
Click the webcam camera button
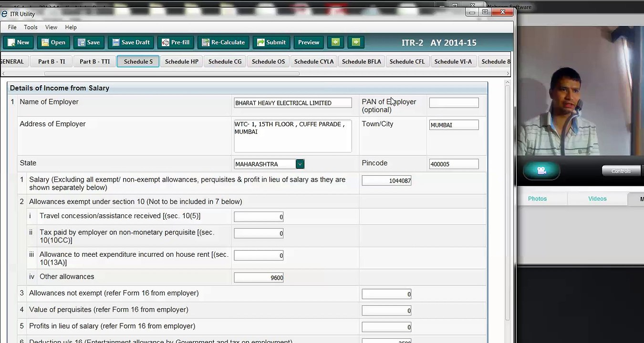point(541,171)
